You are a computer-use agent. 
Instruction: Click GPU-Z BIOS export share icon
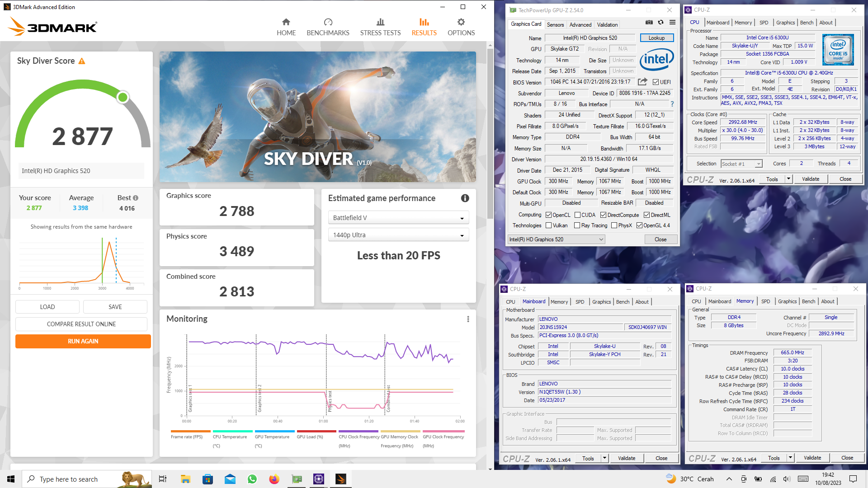click(x=642, y=82)
